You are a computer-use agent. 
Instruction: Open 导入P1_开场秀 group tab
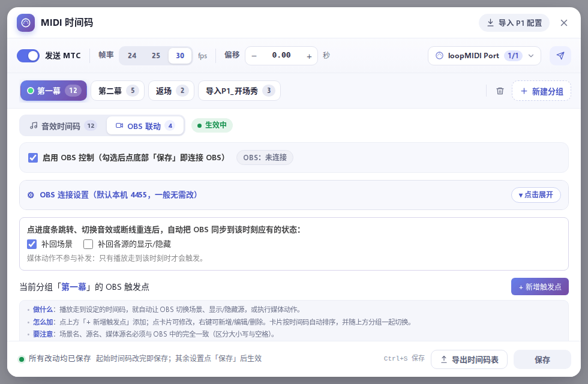pyautogui.click(x=239, y=91)
